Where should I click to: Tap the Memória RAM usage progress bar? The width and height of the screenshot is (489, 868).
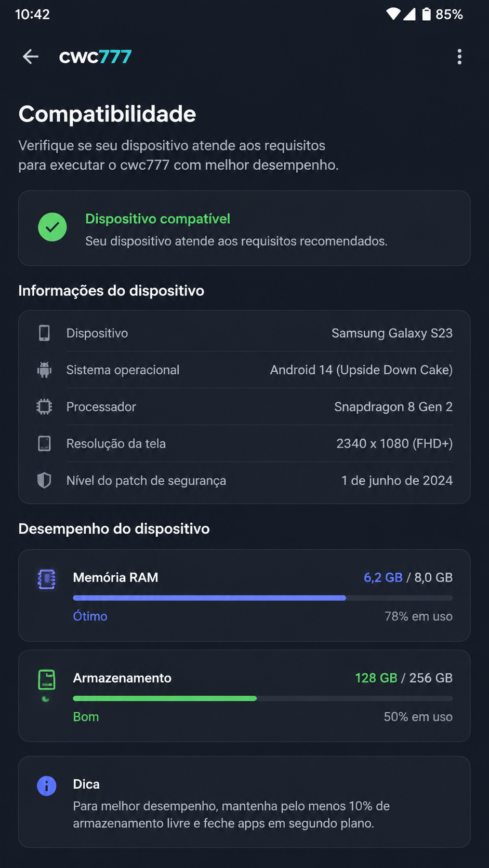(x=263, y=598)
